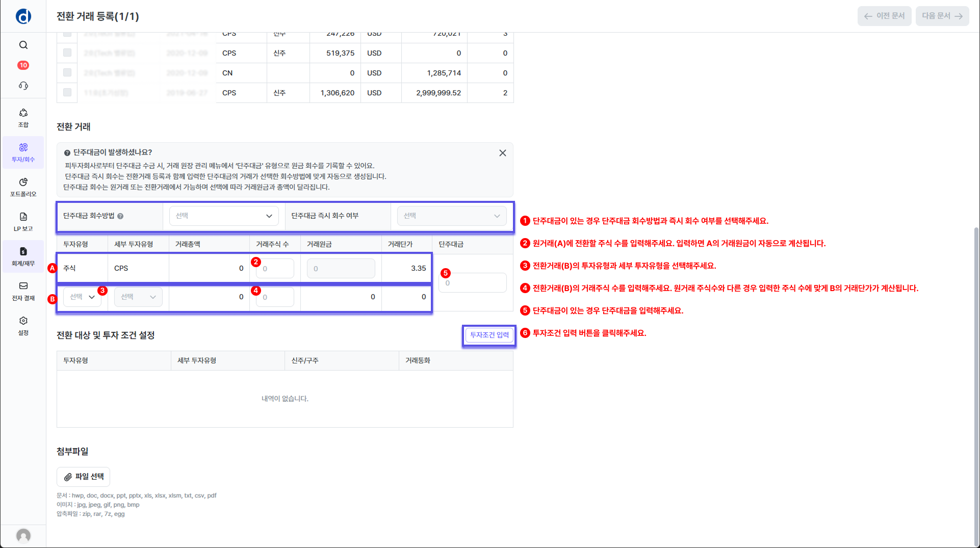Click the search icon in sidebar

point(23,45)
